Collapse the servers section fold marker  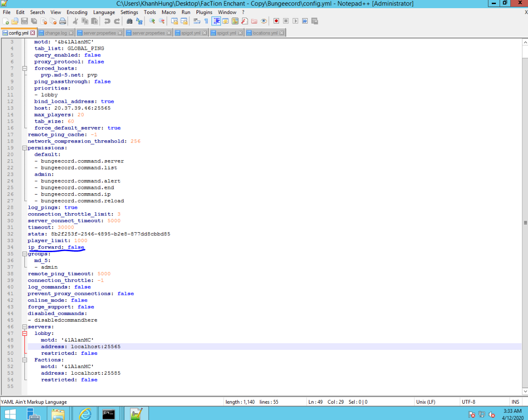(x=24, y=327)
